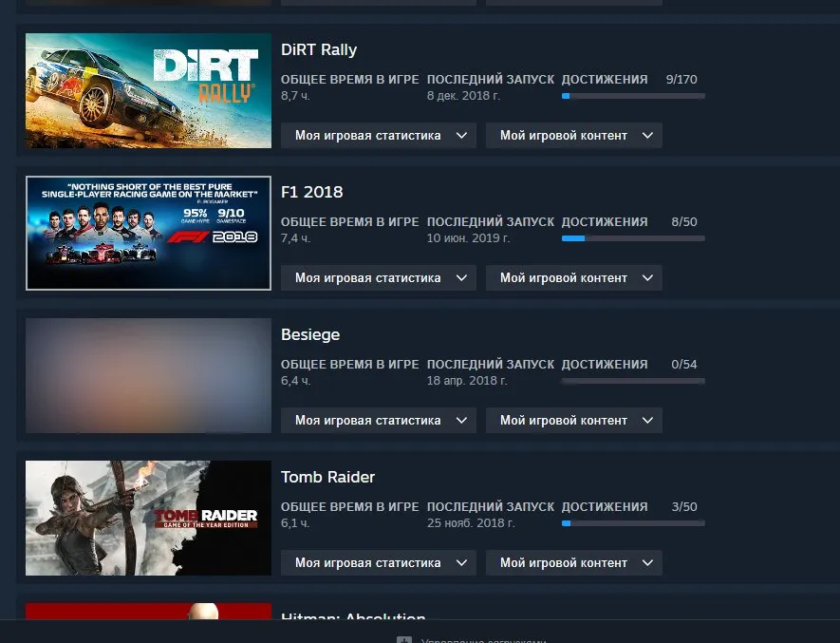
Task: Select the "9/170" achievements count
Action: [681, 80]
